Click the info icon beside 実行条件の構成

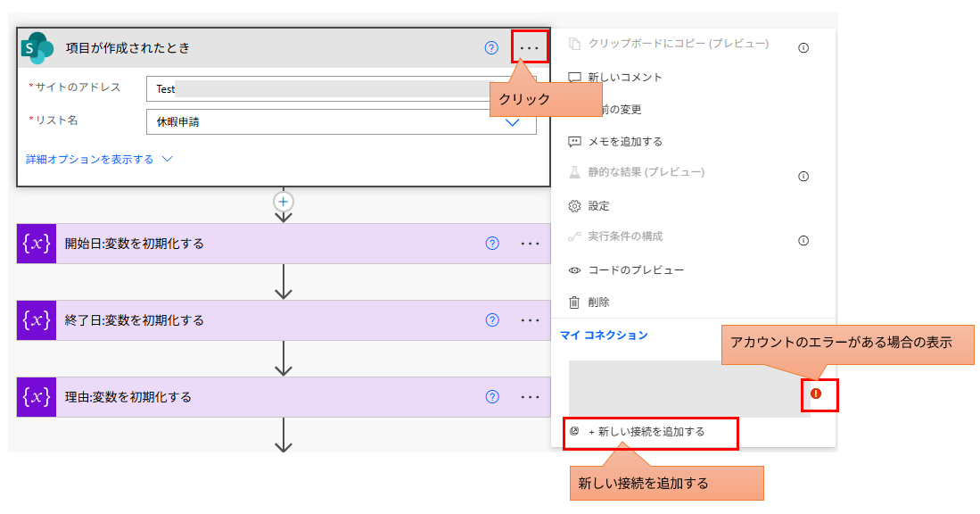coord(803,239)
